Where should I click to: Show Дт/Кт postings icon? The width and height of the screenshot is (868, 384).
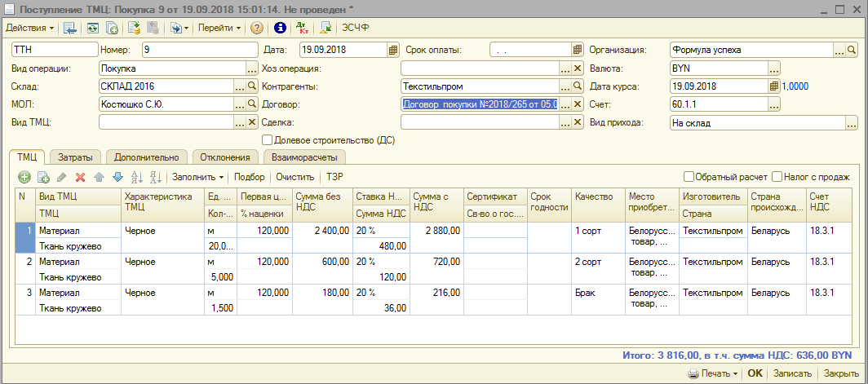pyautogui.click(x=303, y=28)
